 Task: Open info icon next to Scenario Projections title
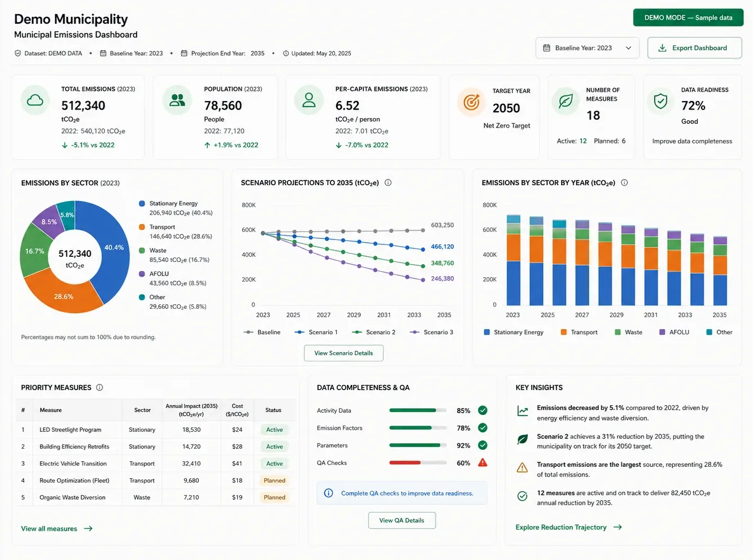(388, 182)
